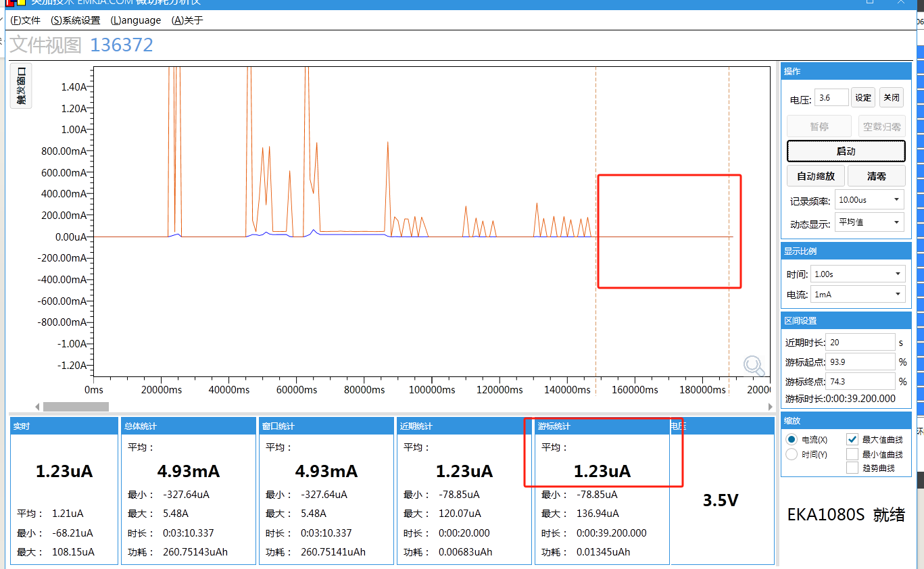The width and height of the screenshot is (924, 569).
Task: Open the (A)关于 menu
Action: coord(187,20)
